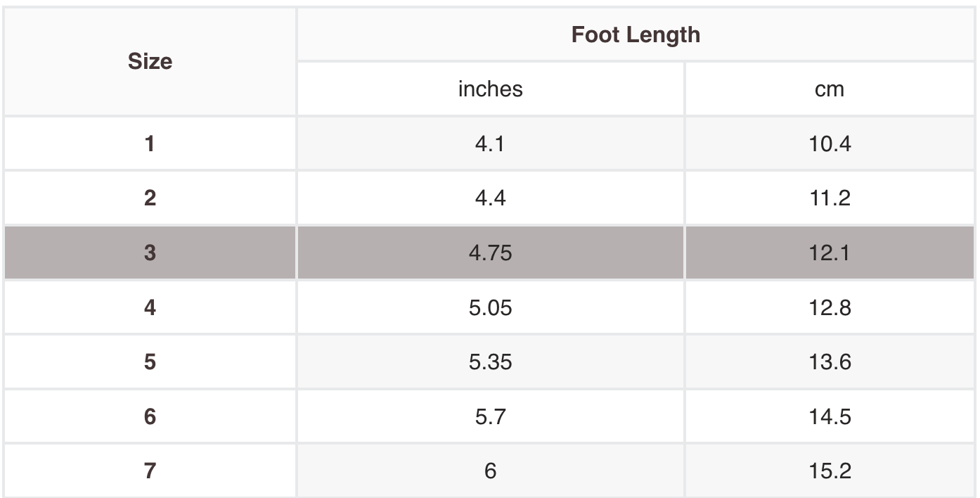Click size 4 row label
This screenshot has width=980, height=498.
(150, 307)
